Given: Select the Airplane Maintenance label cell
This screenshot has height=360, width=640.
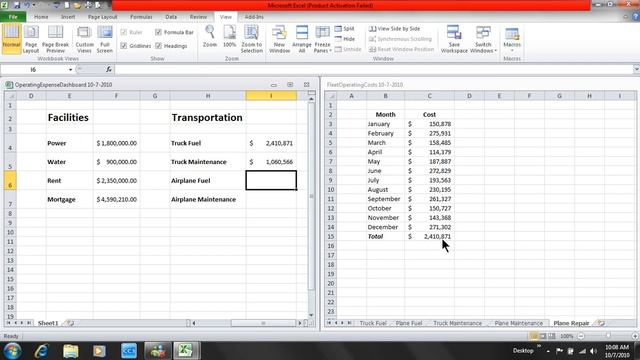Looking at the screenshot, I should click(x=208, y=199).
